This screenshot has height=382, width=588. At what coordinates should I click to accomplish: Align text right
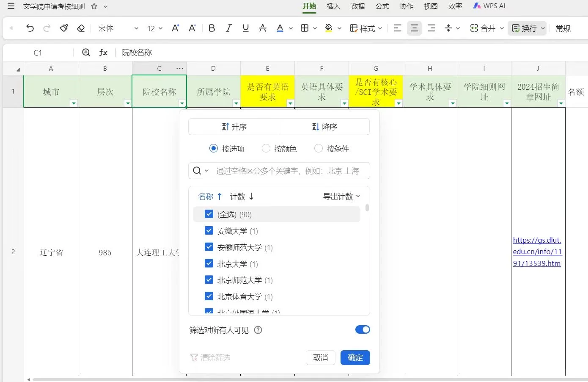(x=431, y=28)
